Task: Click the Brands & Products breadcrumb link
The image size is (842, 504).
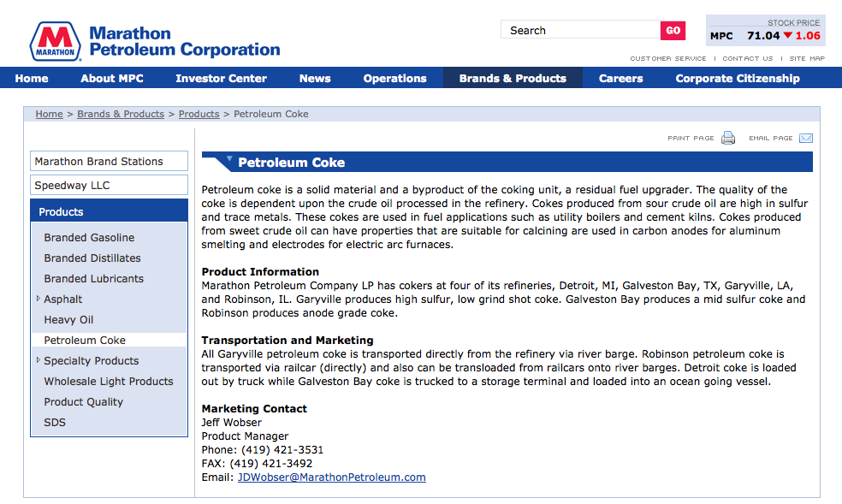Action: (x=121, y=114)
